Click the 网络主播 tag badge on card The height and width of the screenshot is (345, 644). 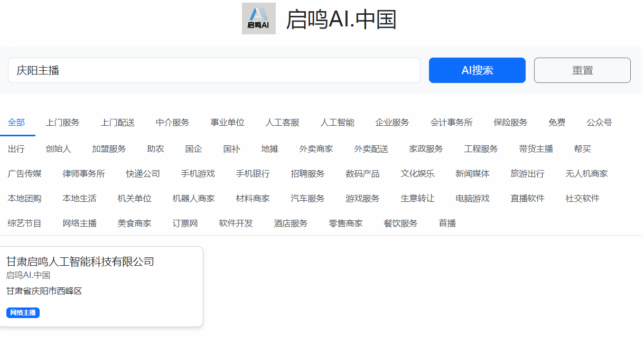[23, 313]
